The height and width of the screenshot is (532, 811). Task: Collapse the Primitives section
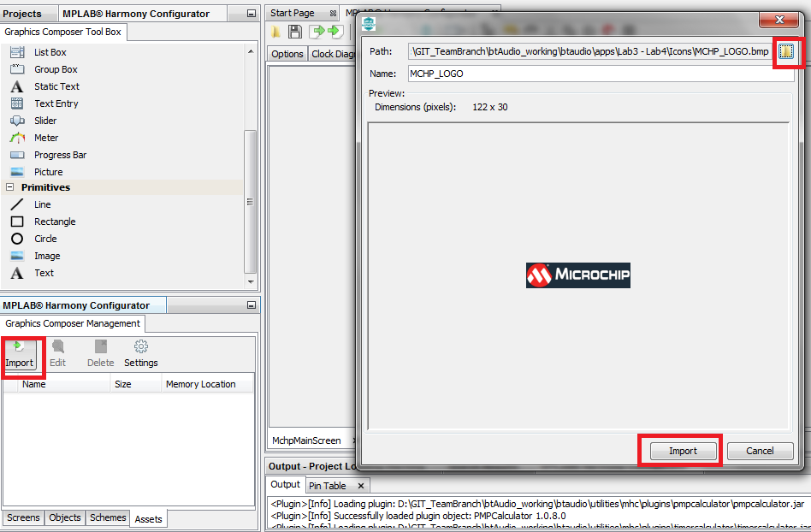point(10,187)
